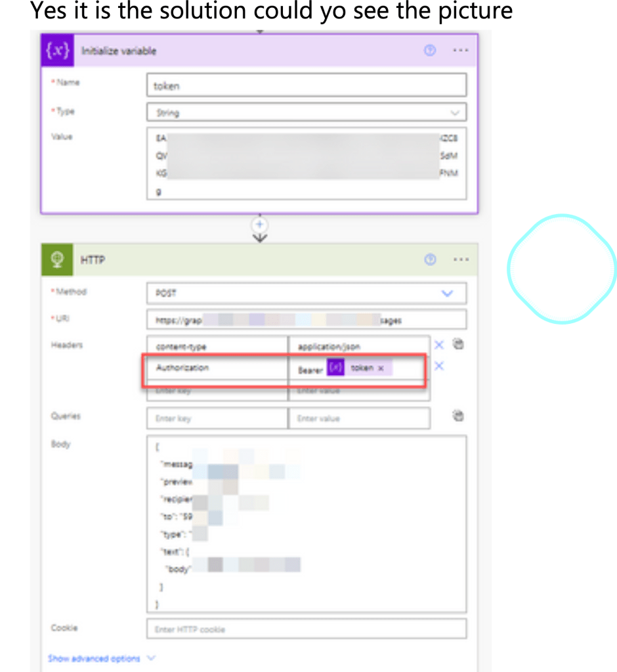
Task: Edit the HTTP Body field
Action: coord(307,524)
